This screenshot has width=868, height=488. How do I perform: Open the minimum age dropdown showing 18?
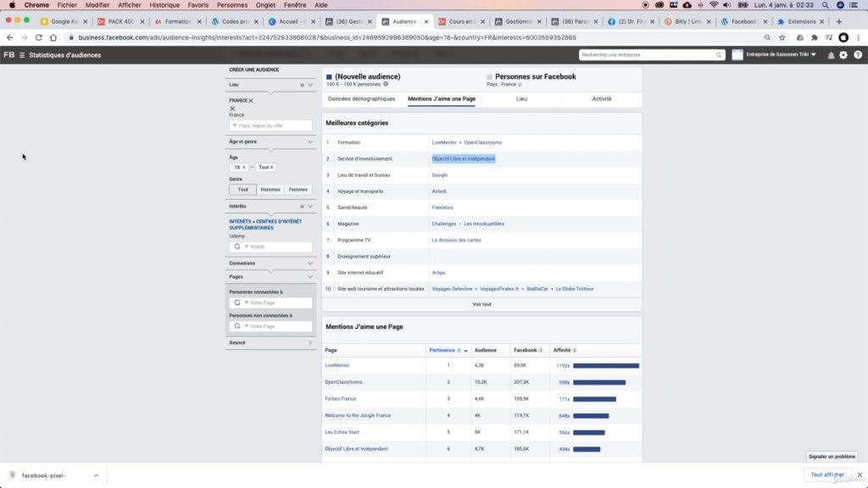(238, 167)
